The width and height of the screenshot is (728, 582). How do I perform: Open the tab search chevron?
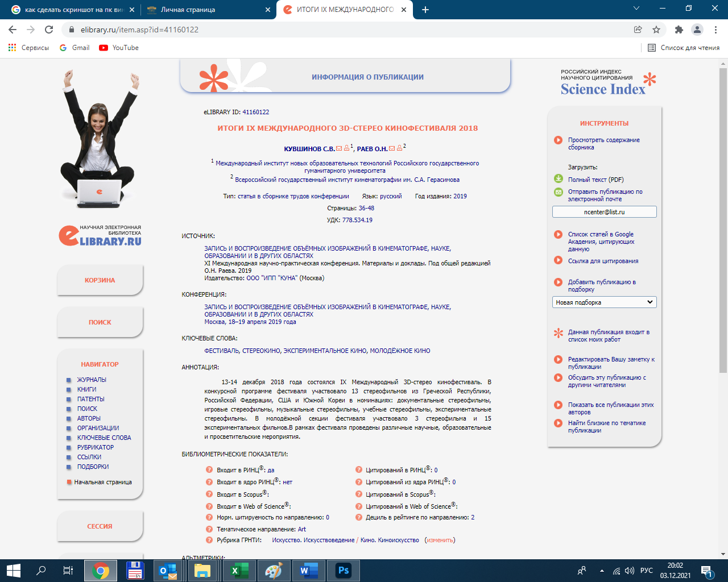(x=636, y=9)
